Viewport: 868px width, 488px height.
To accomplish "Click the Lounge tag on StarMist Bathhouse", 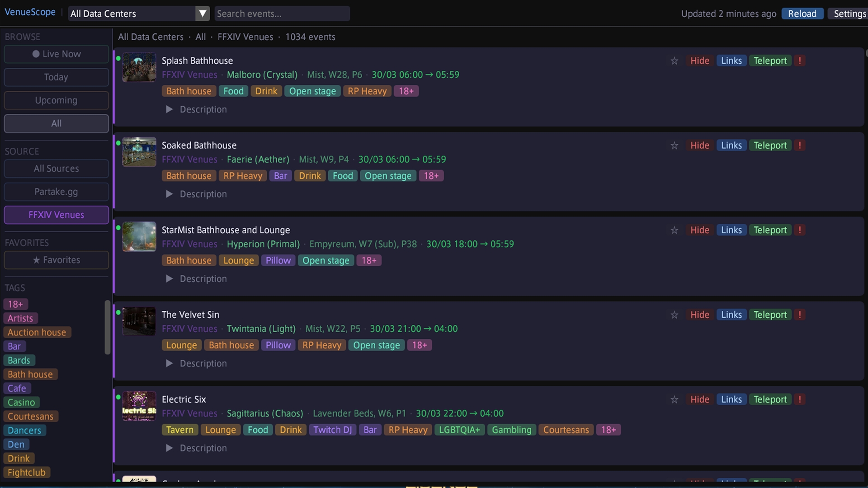I will [239, 261].
